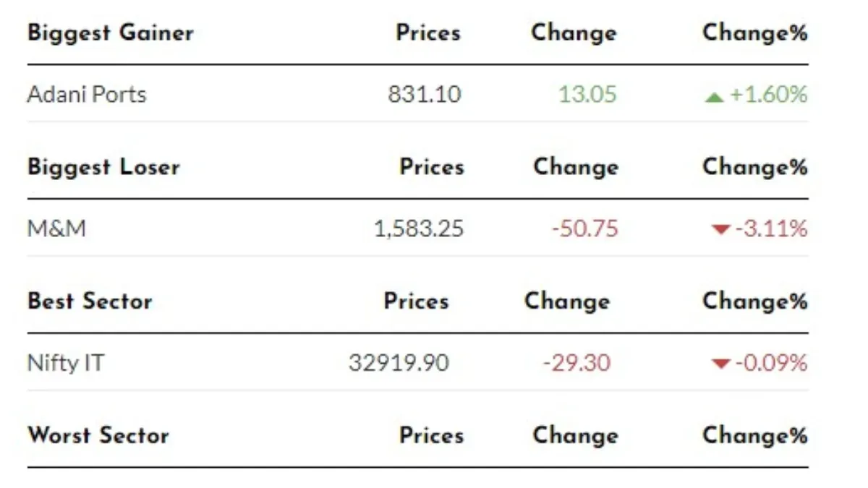
Task: Click the red down arrow beside -0.09%
Action: [x=720, y=364]
